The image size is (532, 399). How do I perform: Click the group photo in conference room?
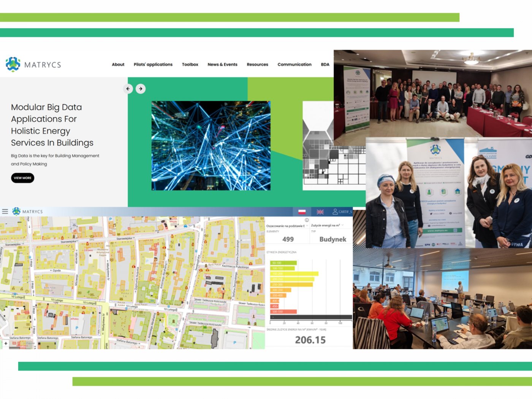click(433, 93)
